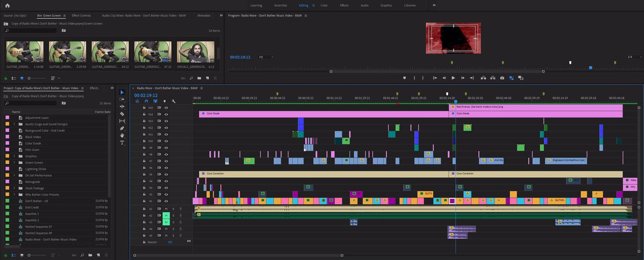Toggle eye visibility for track V1

pyautogui.click(x=166, y=201)
